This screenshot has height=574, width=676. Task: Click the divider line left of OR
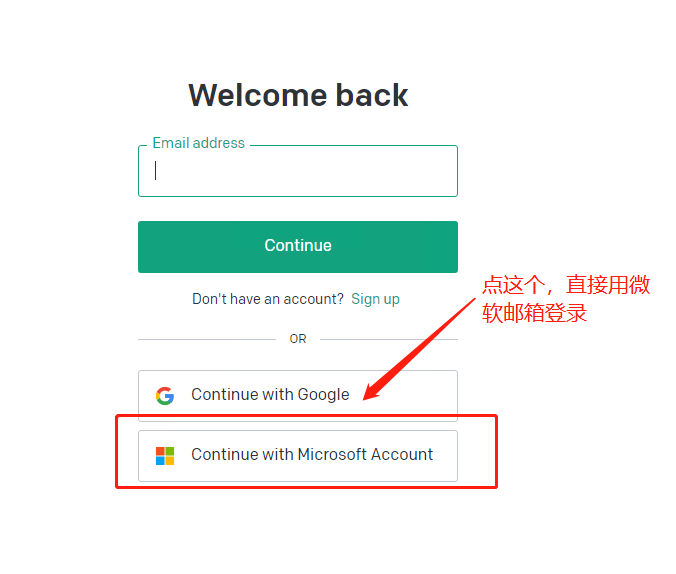click(207, 339)
